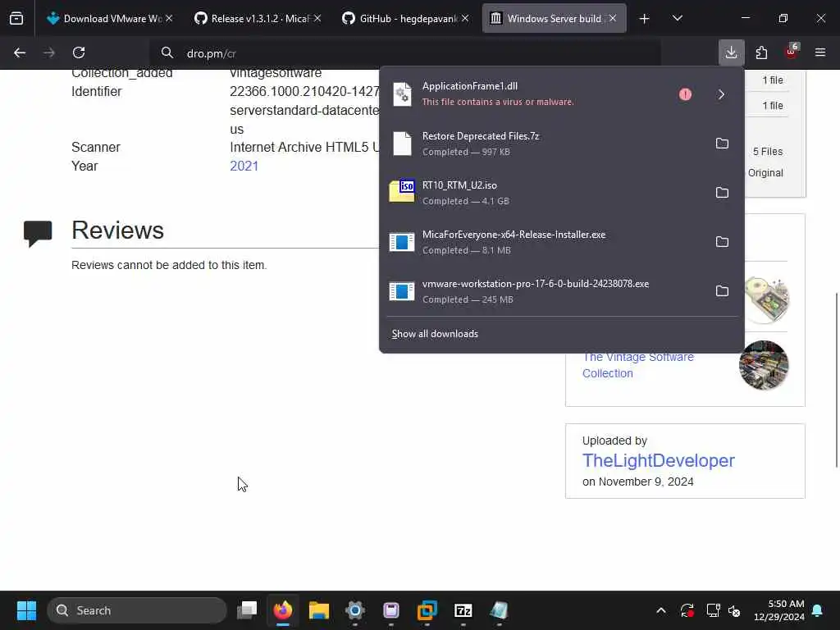Click the Original files link
840x630 pixels.
pyautogui.click(x=765, y=173)
